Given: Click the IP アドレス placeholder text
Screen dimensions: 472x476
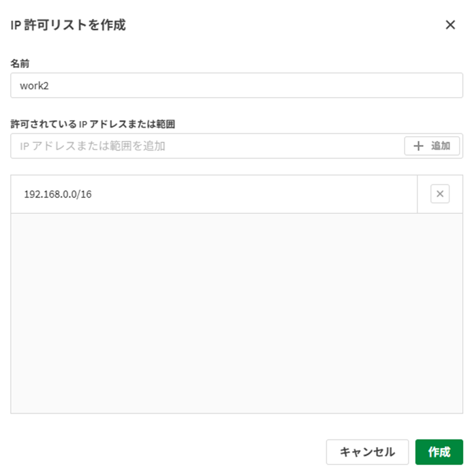Looking at the screenshot, I should coord(92,146).
